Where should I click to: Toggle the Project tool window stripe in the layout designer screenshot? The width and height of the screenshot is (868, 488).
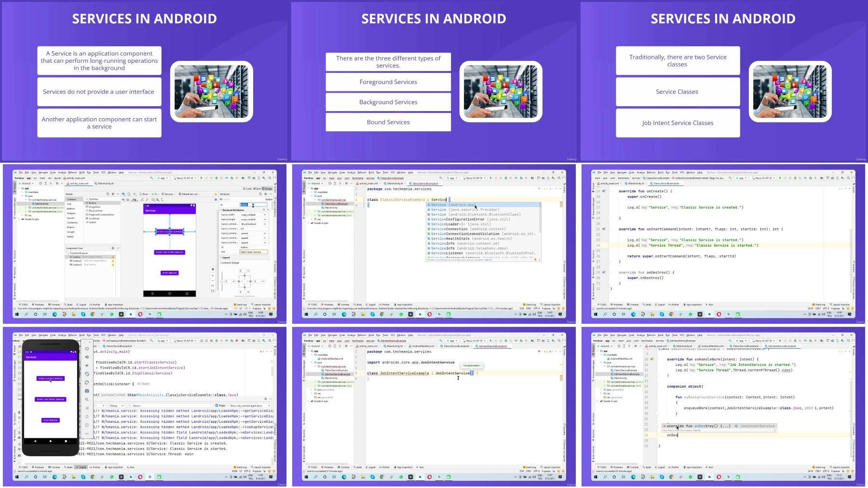pyautogui.click(x=15, y=187)
